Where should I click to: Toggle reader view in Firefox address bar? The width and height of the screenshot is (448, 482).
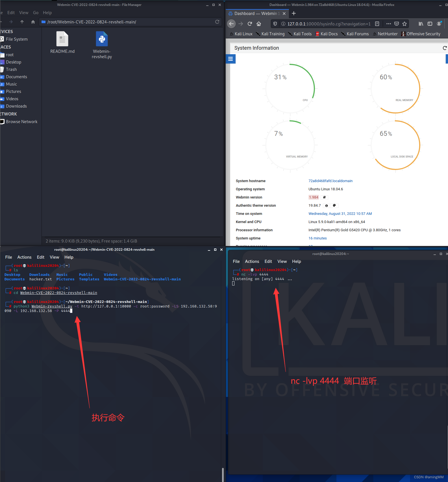tap(377, 24)
